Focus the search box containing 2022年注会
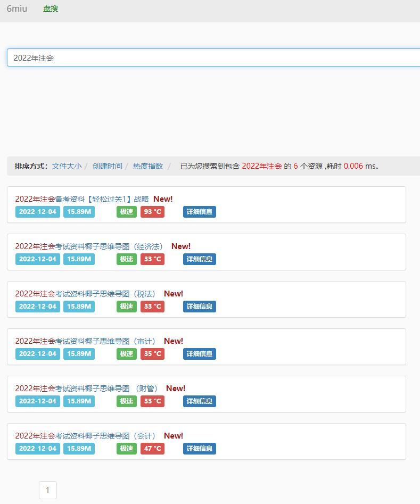Viewport: 420px width, 504px height. [x=213, y=57]
